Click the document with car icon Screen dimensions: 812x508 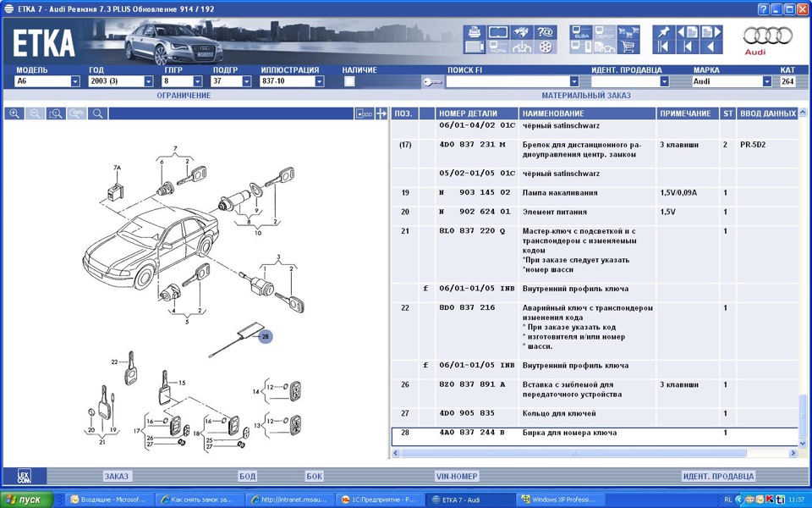coord(604,47)
